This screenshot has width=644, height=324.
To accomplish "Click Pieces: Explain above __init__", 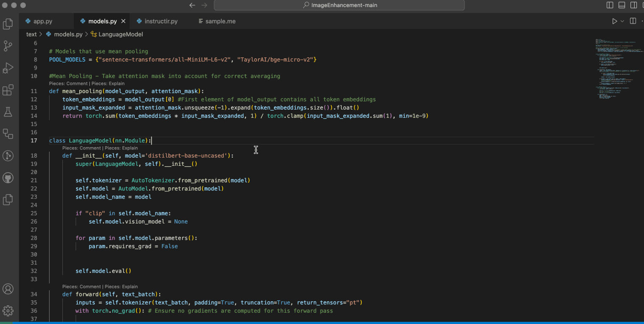I will pyautogui.click(x=121, y=148).
